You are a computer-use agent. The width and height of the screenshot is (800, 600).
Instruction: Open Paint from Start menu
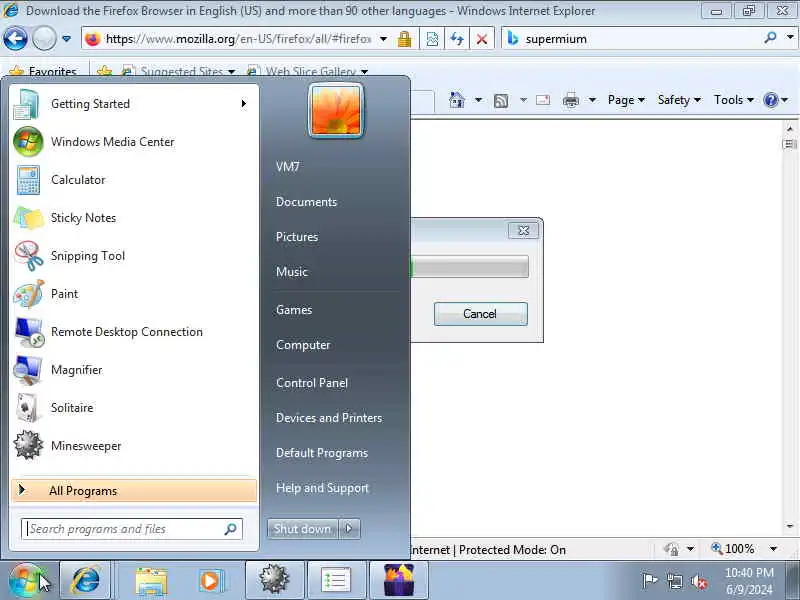click(x=133, y=294)
